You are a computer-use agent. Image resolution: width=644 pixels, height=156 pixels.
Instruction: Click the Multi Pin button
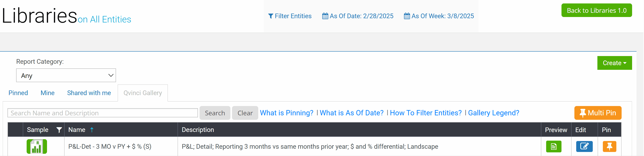598,113
